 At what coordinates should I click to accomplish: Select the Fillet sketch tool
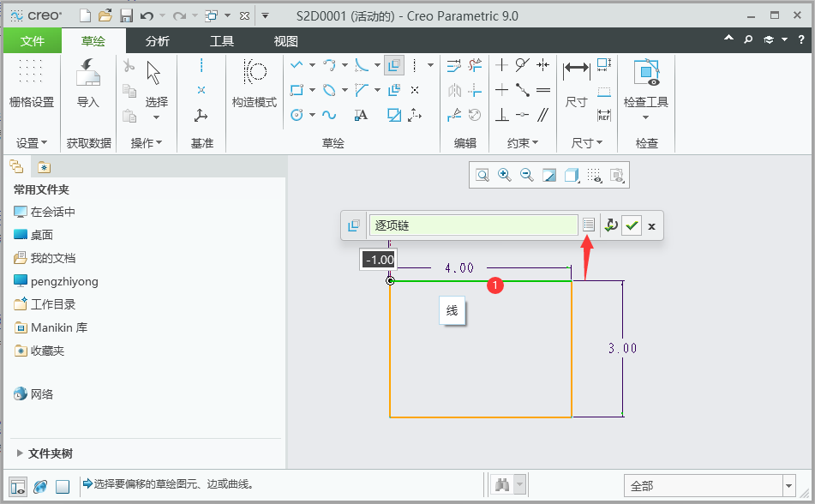click(362, 65)
